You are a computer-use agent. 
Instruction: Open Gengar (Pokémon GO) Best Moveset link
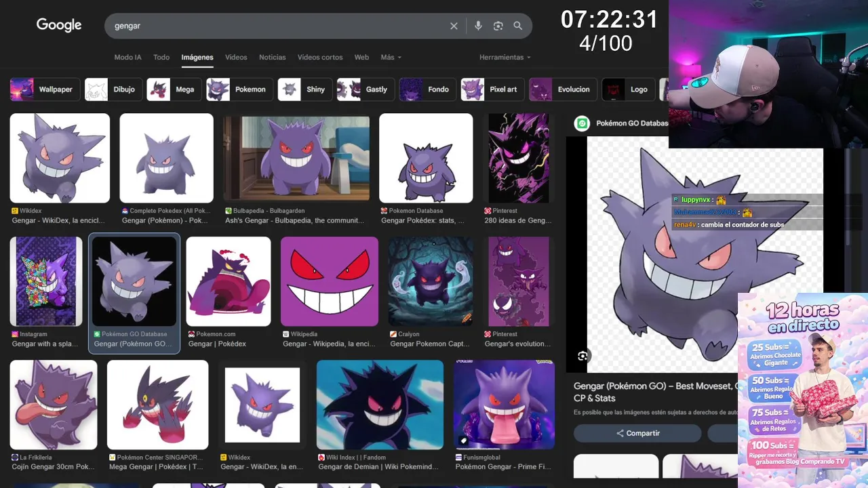tap(656, 392)
